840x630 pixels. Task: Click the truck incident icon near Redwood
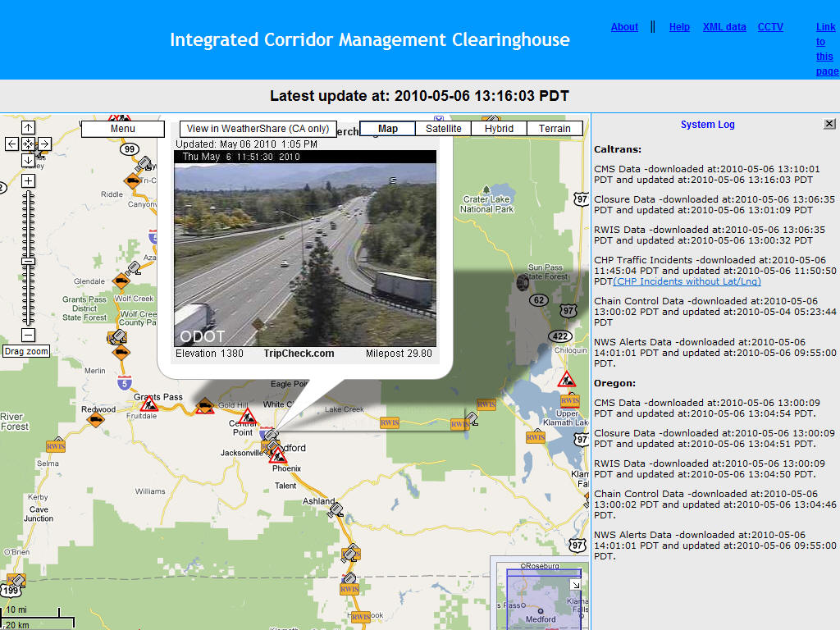96,419
